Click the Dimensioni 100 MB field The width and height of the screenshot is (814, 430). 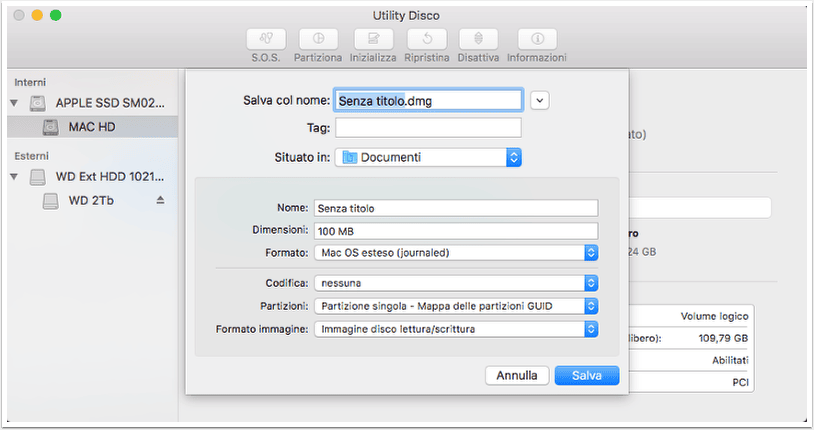pos(456,231)
